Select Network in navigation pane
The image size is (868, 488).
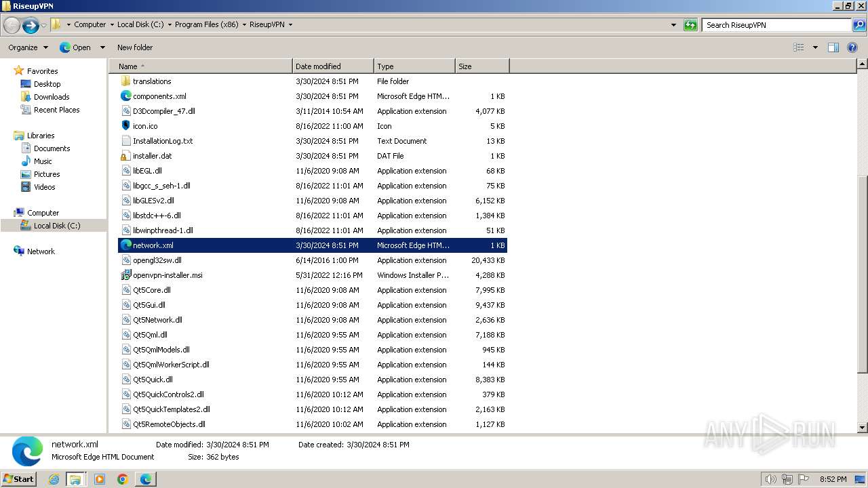[41, 251]
